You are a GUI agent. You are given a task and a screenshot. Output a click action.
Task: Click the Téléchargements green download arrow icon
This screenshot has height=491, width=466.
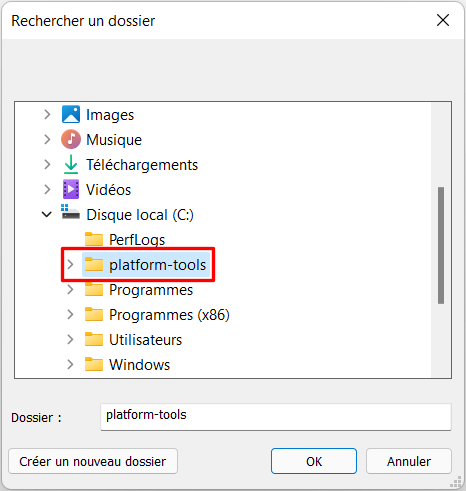(71, 164)
